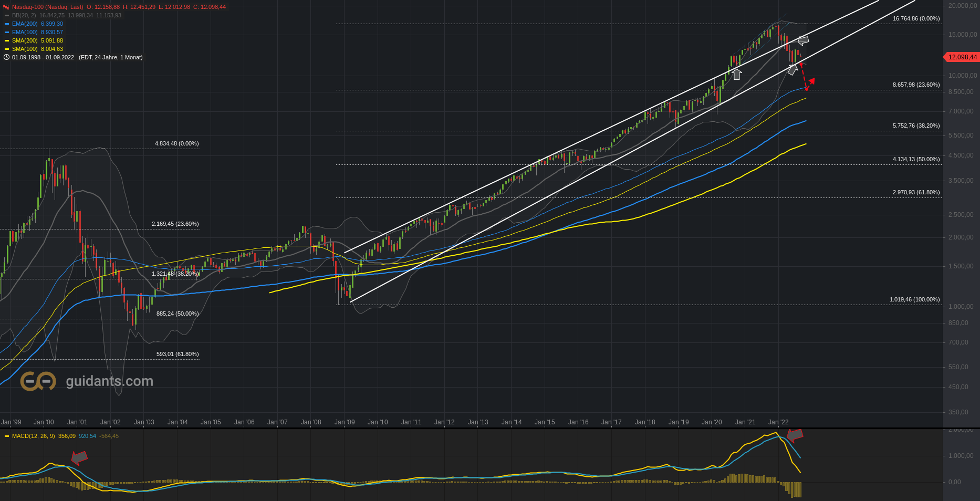Screen dimensions: 980x501
Task: Click the EMA(200) value 6.399,30
Action: pos(52,24)
